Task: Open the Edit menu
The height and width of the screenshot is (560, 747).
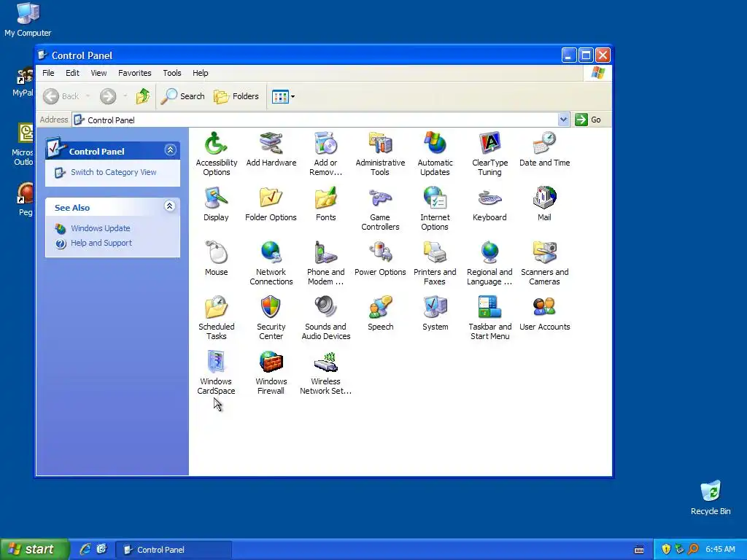Action: point(72,73)
